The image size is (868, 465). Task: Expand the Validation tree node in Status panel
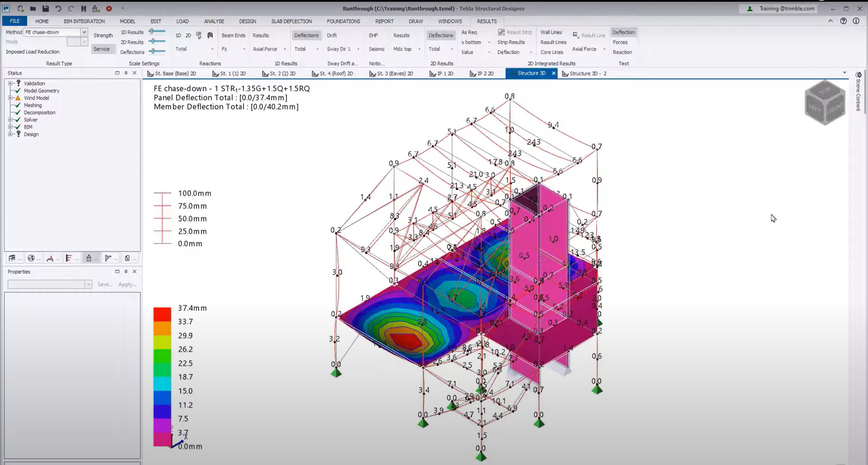pyautogui.click(x=10, y=83)
